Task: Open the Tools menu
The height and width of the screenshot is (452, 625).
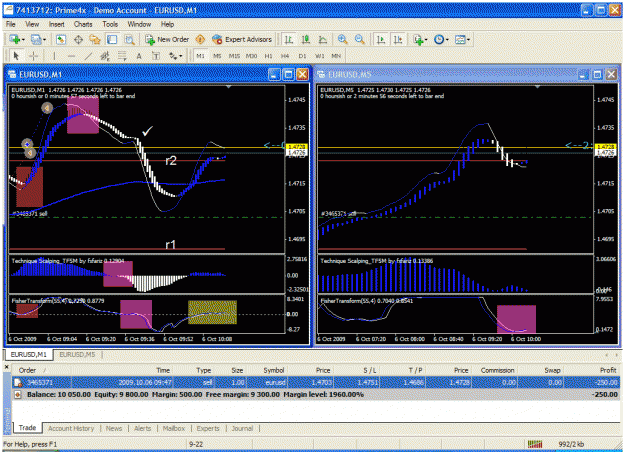Action: [110, 24]
